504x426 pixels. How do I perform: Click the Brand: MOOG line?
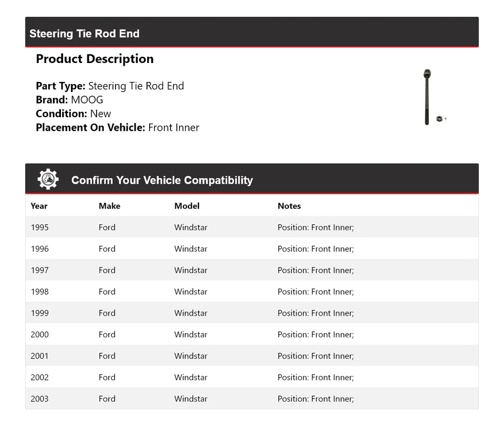click(x=69, y=100)
